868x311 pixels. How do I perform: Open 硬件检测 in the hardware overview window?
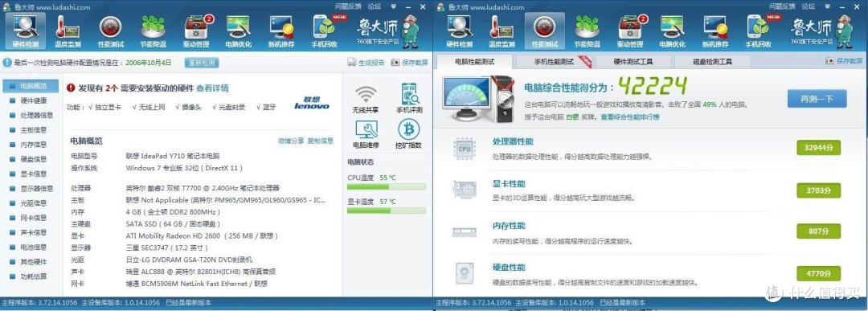[x=26, y=31]
